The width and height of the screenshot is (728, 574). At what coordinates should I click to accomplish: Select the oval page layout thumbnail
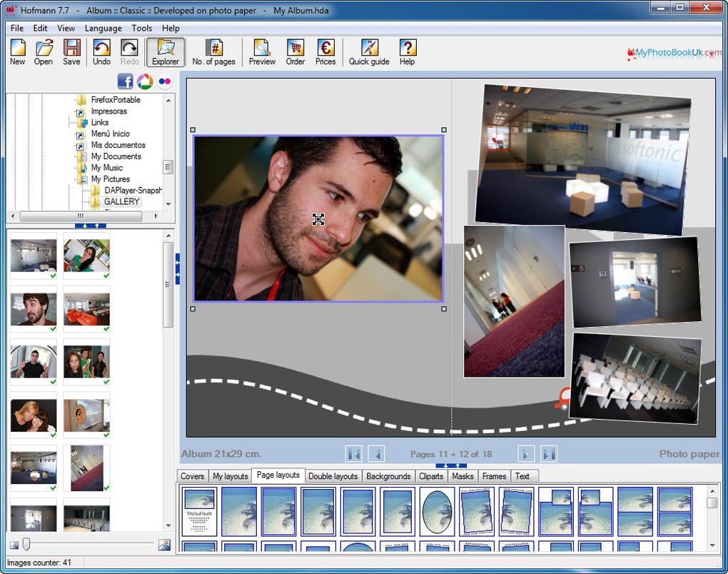pyautogui.click(x=437, y=511)
